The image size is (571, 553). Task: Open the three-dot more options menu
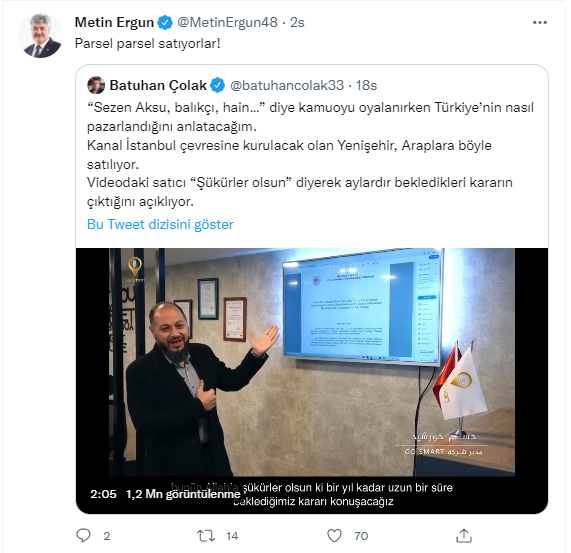(539, 23)
